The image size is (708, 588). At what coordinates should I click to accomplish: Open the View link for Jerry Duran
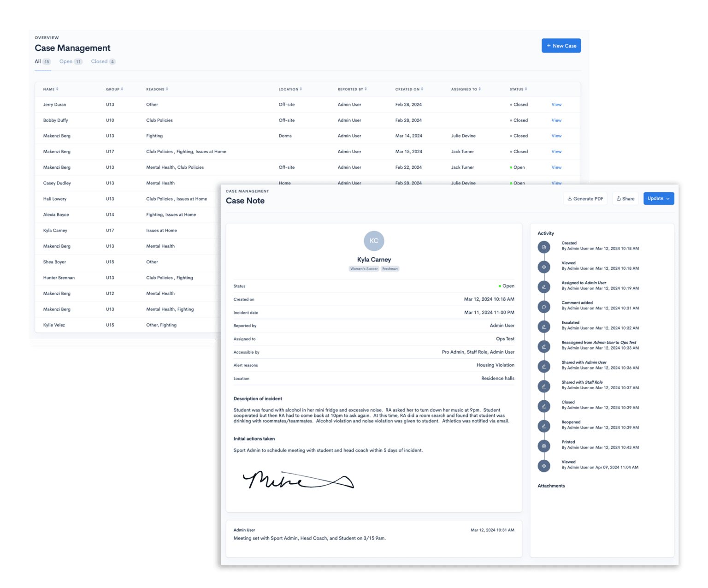[556, 104]
